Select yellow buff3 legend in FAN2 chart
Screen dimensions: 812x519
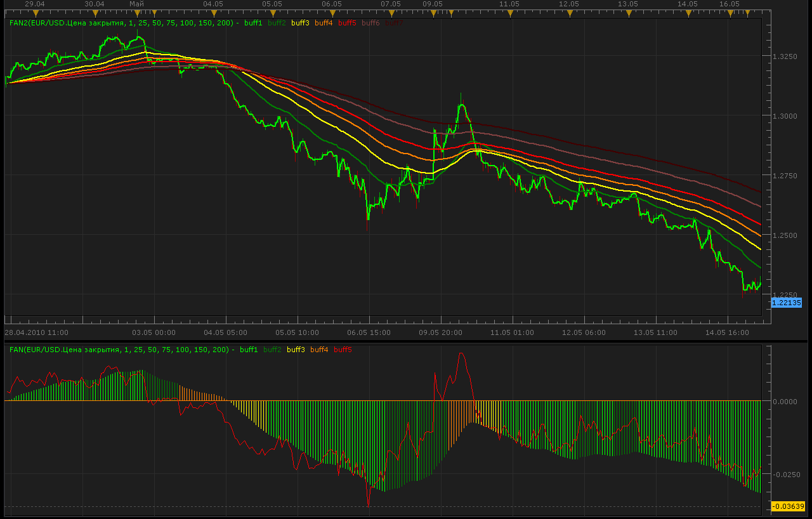coord(301,23)
